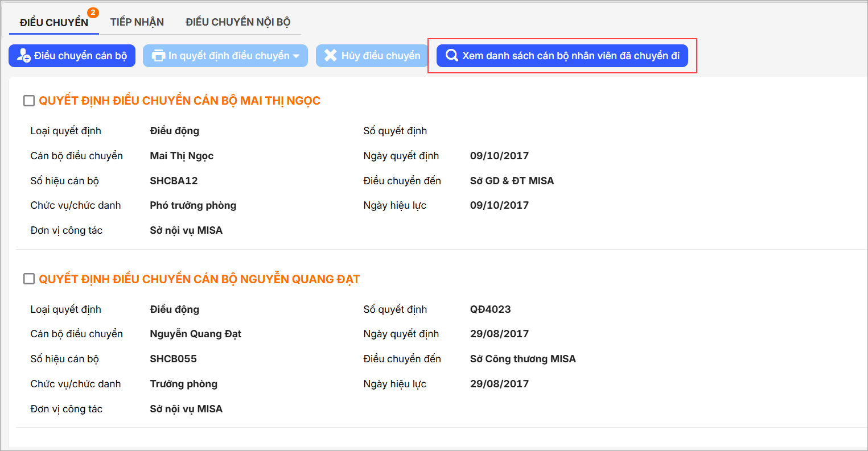868x451 pixels.
Task: Click the X icon on Hủy điều chuyển
Action: pyautogui.click(x=330, y=55)
